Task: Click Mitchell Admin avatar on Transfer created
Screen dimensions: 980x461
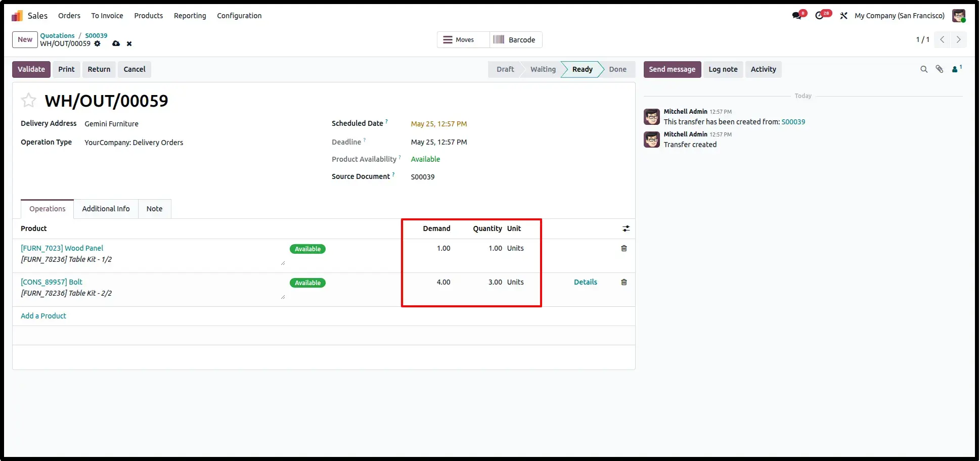Action: 652,140
